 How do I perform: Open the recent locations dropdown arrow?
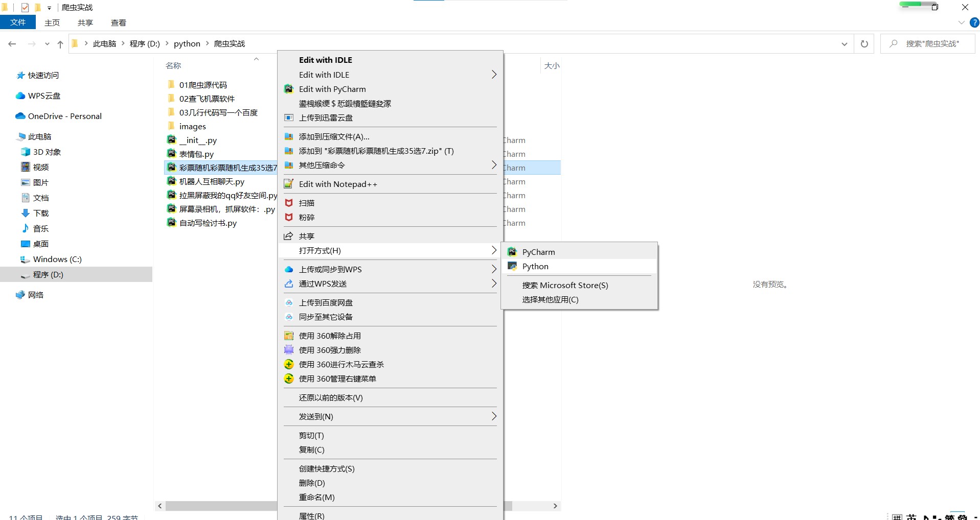(47, 44)
